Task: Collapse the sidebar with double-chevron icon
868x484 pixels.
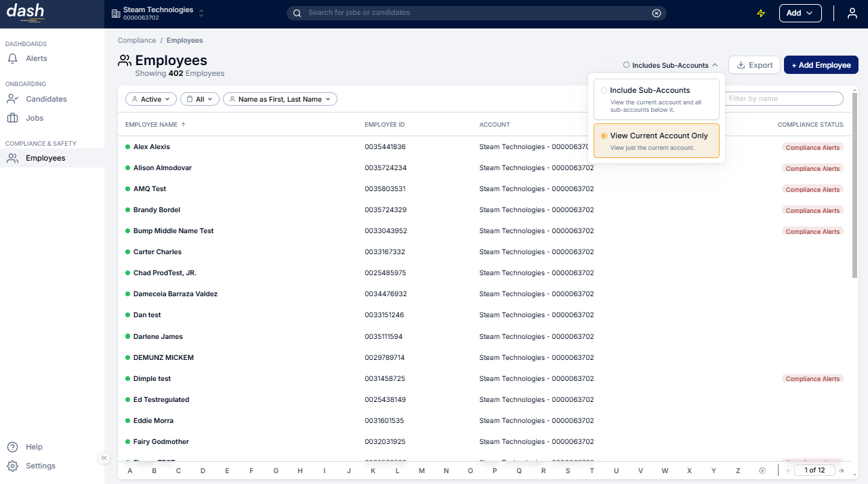Action: coord(104,458)
